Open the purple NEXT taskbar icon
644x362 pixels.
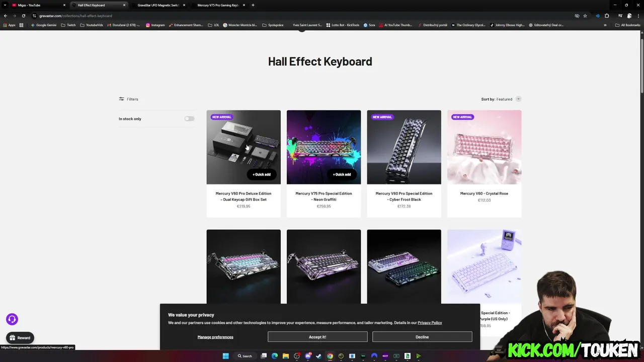385,356
